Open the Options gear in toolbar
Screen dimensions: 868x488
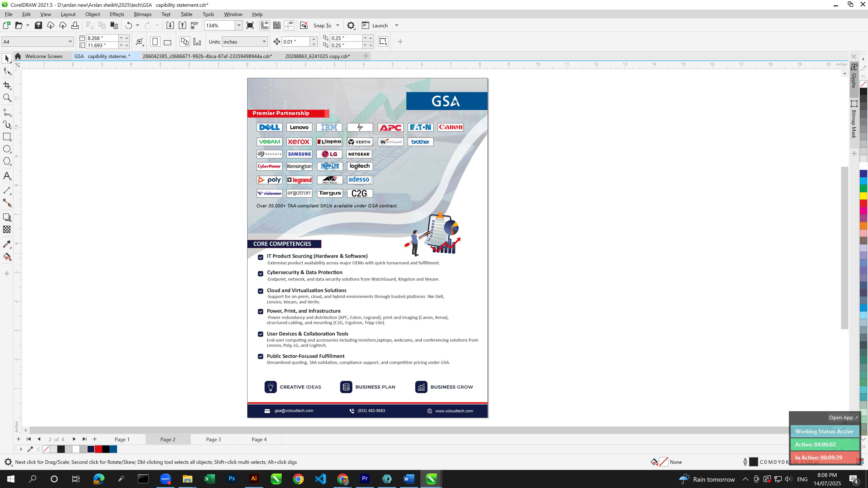pos(351,26)
